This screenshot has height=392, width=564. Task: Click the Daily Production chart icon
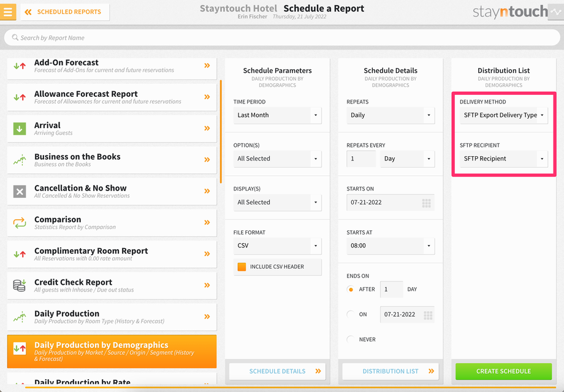[x=20, y=317]
